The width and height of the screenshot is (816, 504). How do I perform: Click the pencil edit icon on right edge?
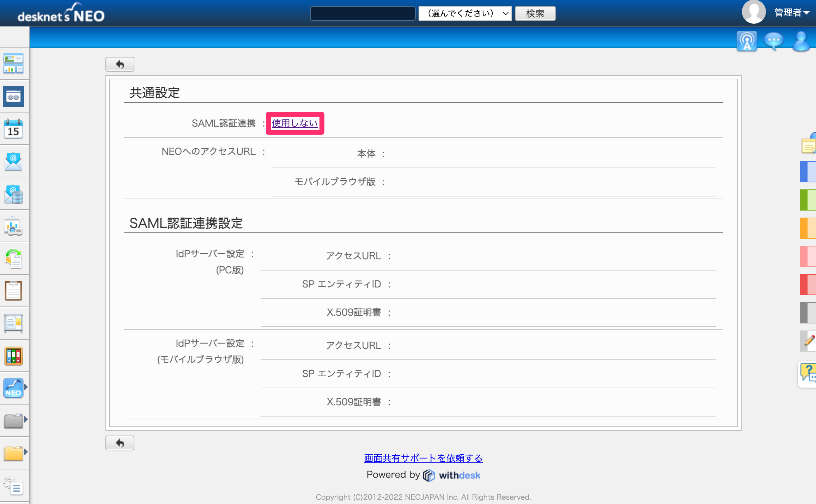pos(809,341)
